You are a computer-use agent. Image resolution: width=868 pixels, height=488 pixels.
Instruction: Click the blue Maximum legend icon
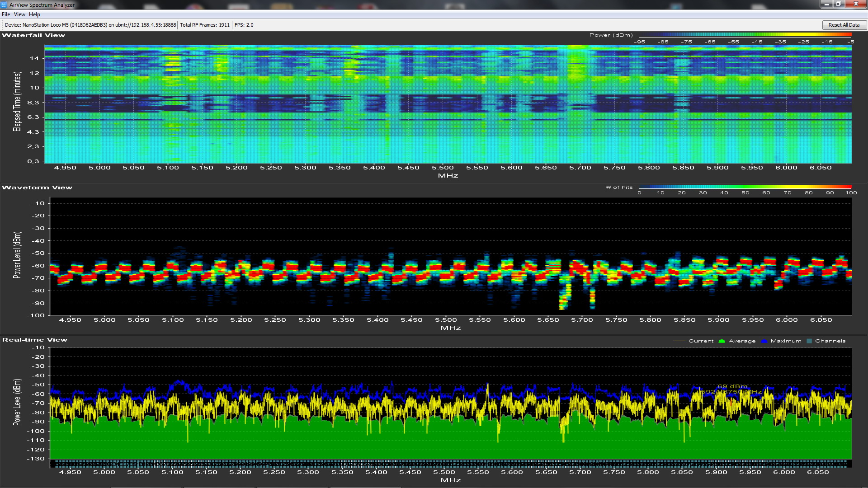click(x=764, y=341)
